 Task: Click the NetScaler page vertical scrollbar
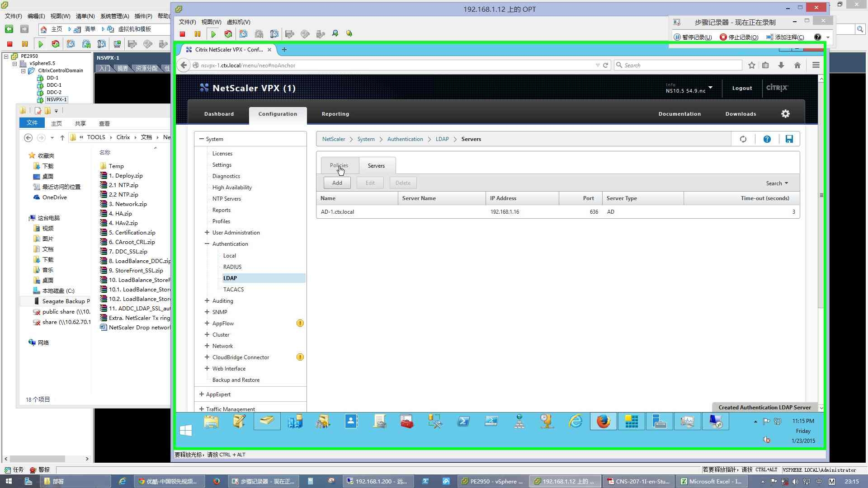(821, 195)
